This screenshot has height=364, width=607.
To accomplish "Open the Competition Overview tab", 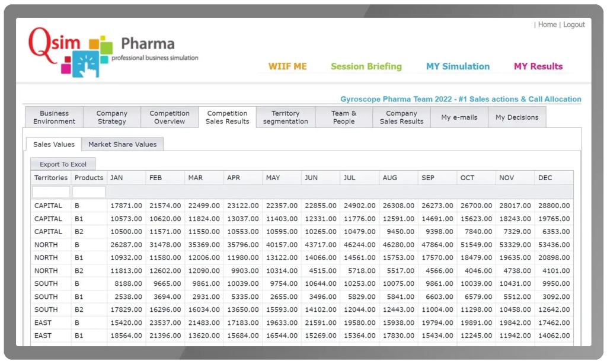I will point(170,117).
